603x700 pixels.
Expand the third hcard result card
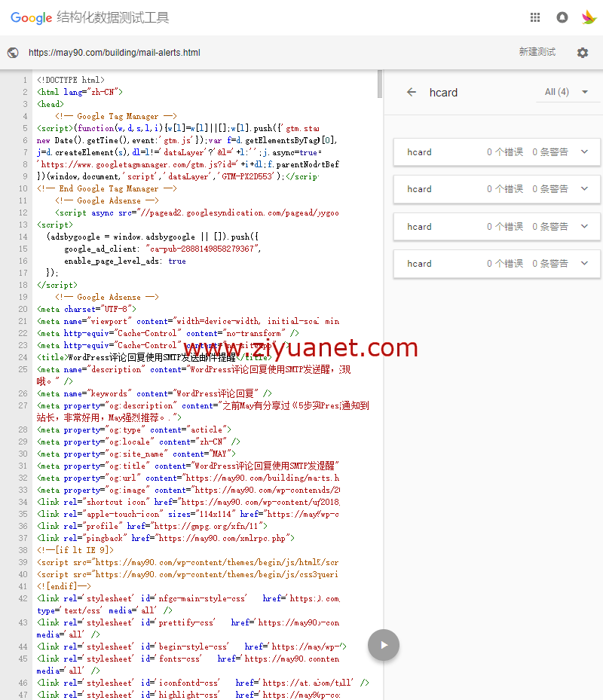click(x=497, y=227)
